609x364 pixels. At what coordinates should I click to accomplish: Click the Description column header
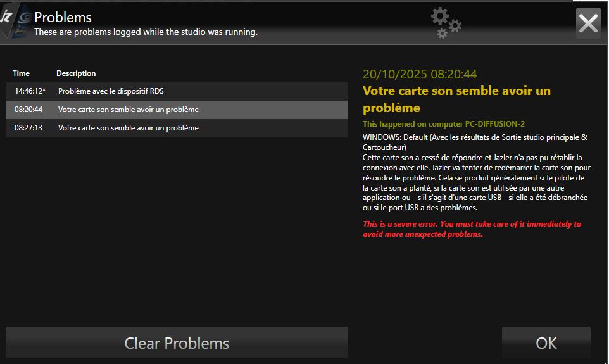pyautogui.click(x=76, y=73)
